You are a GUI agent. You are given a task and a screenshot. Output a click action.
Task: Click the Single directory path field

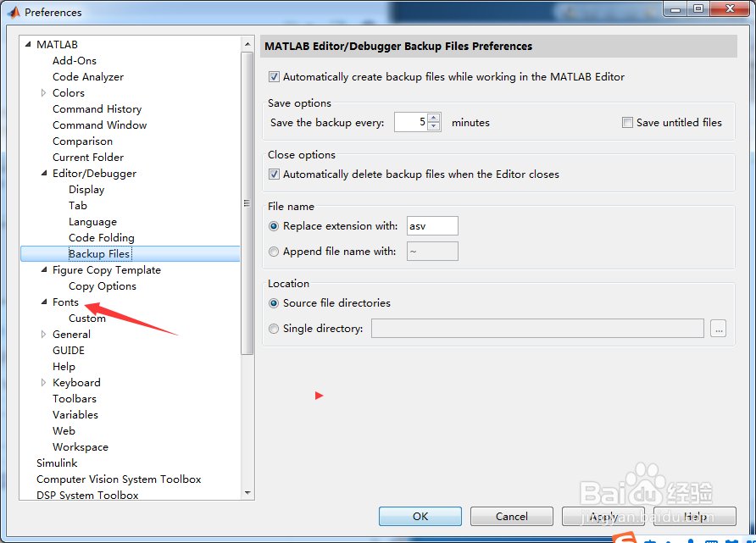coord(537,329)
